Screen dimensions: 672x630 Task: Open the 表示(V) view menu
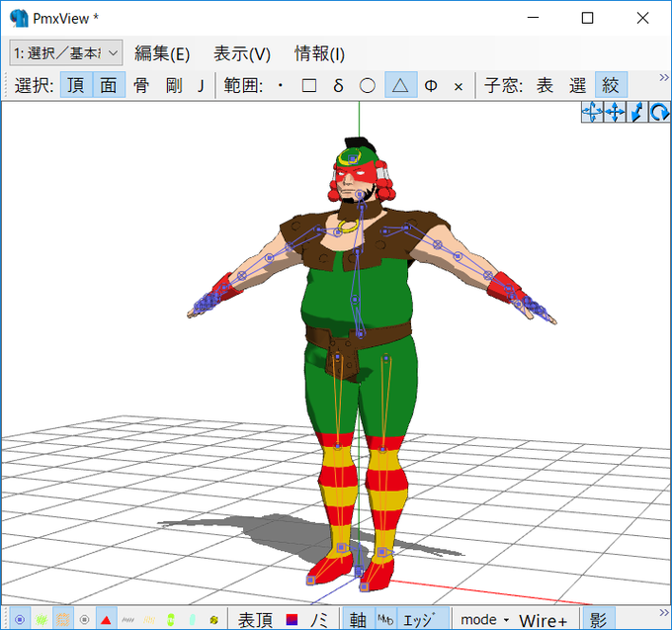tap(242, 54)
